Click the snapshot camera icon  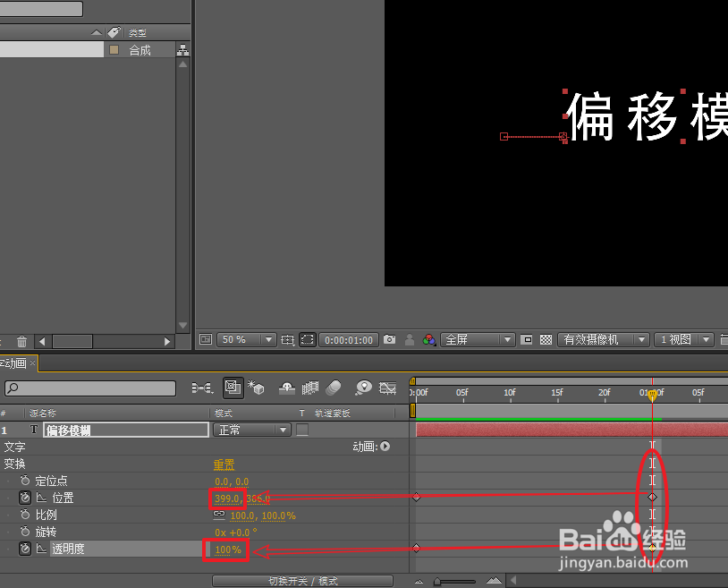[390, 339]
